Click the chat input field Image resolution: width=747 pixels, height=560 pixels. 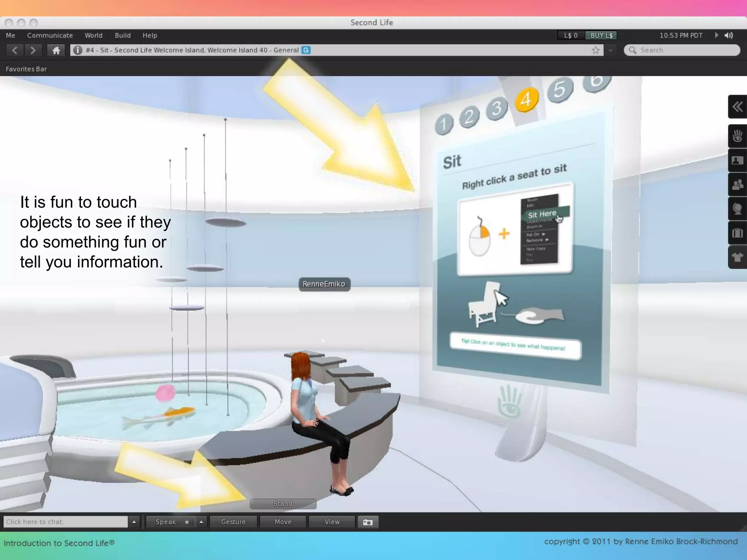click(66, 522)
